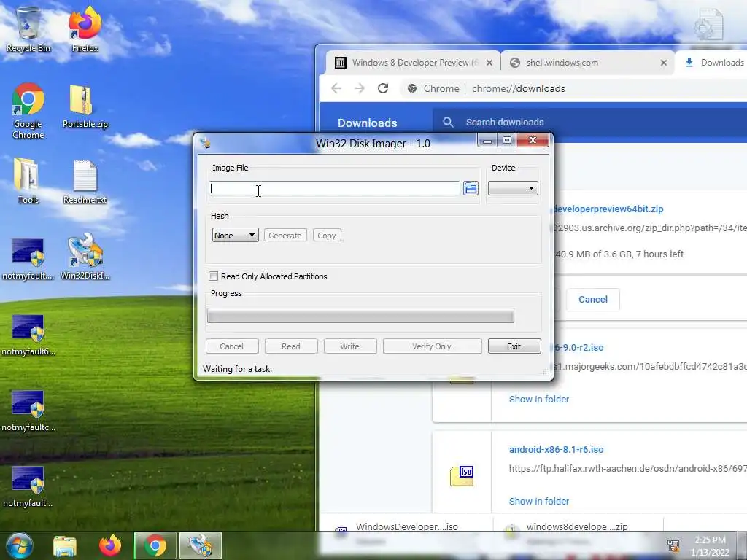Click the Disk Imager progress bar

click(360, 315)
